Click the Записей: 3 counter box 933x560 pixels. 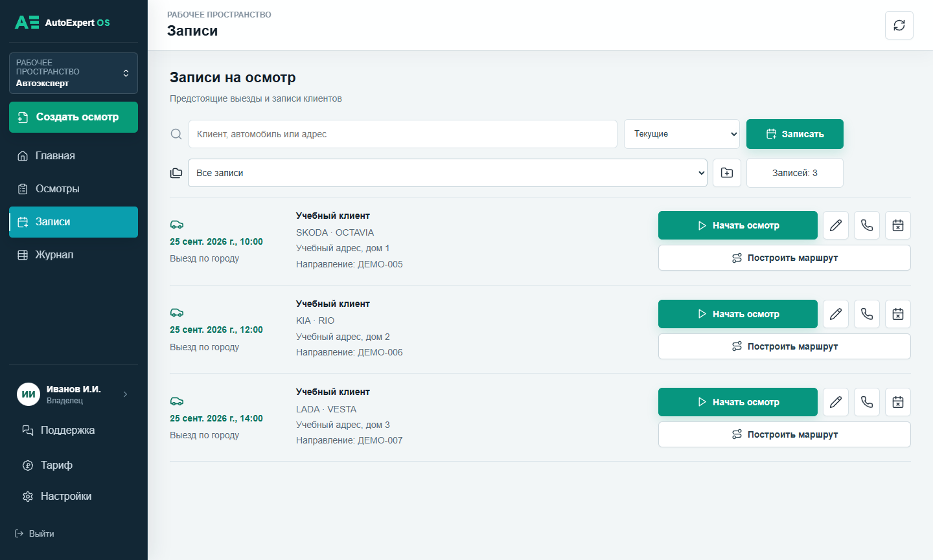point(795,173)
